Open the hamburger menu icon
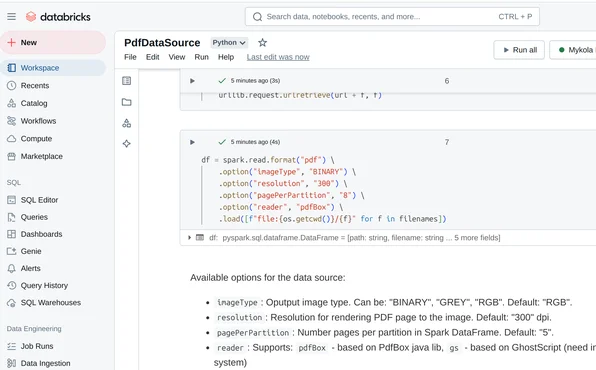The height and width of the screenshot is (370, 596). [11, 16]
